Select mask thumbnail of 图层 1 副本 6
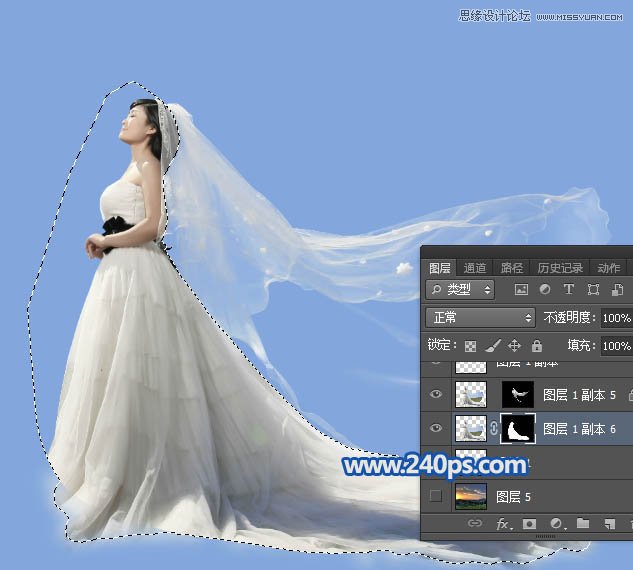Image resolution: width=633 pixels, height=570 pixels. click(x=518, y=428)
